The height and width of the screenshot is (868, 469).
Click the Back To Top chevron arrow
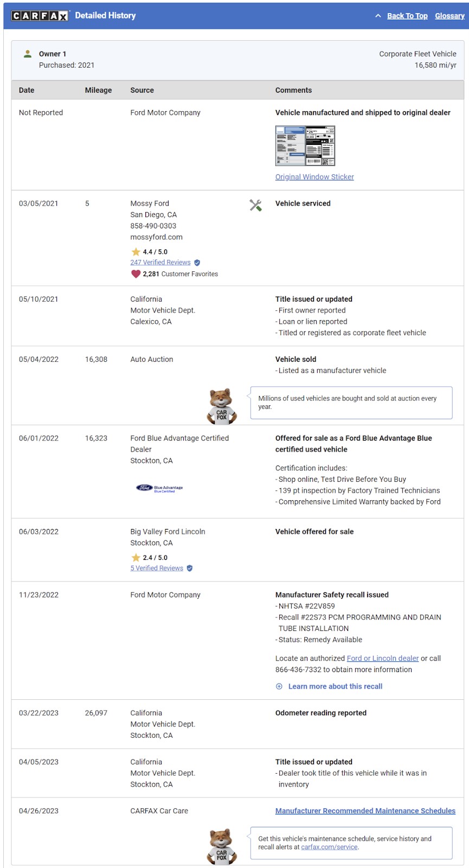point(378,16)
